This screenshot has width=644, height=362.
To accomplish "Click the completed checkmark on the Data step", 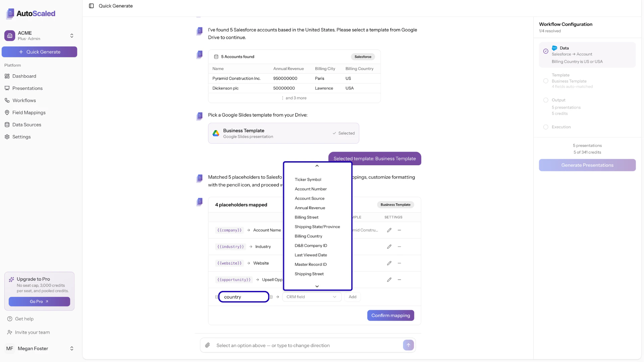I will click(x=545, y=51).
